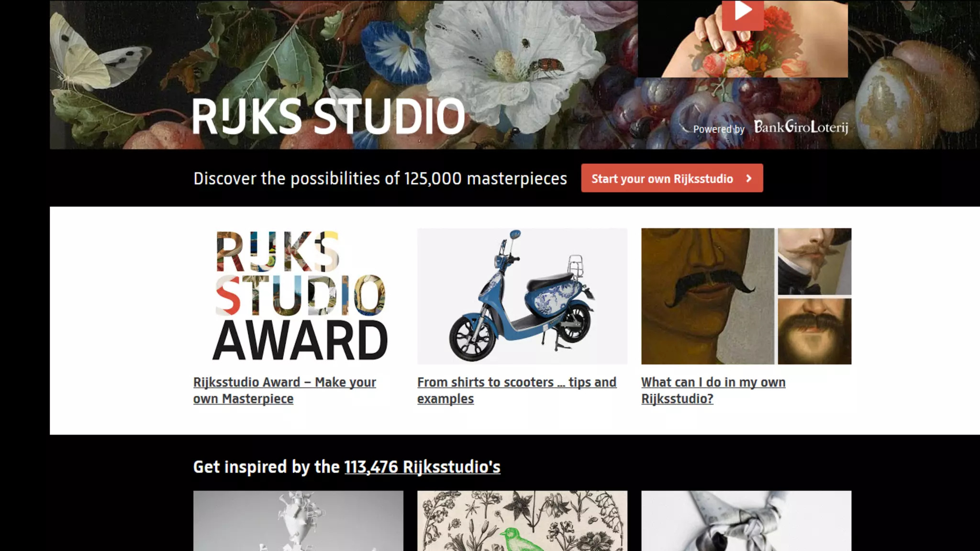
Task: Click the Discover the possibilities headline text
Action: point(380,178)
